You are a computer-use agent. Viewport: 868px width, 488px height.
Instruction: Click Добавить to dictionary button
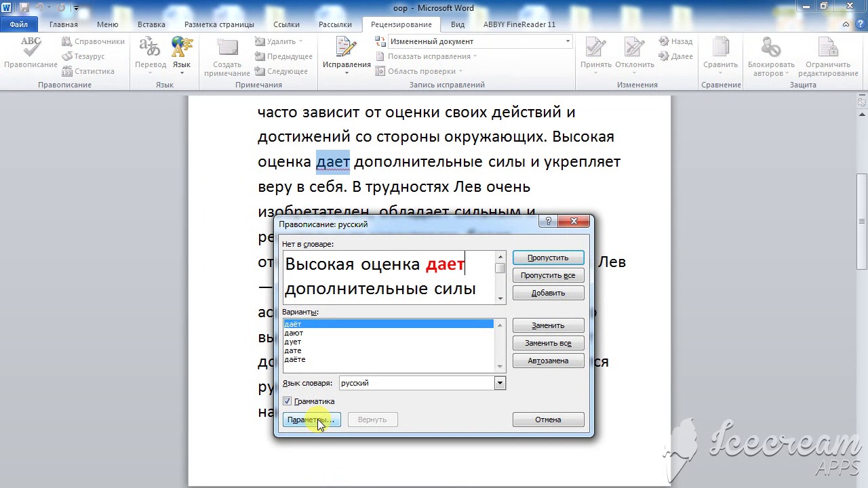pos(548,293)
